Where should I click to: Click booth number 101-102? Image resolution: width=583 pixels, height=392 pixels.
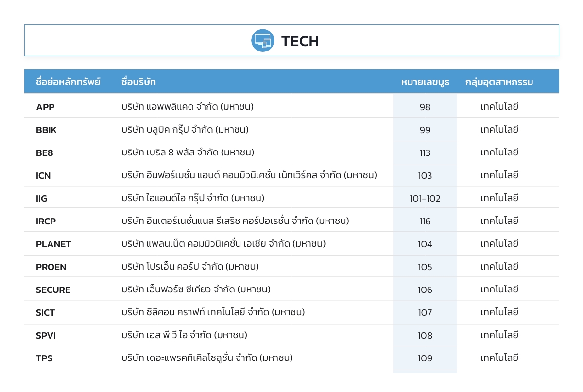[x=425, y=198]
